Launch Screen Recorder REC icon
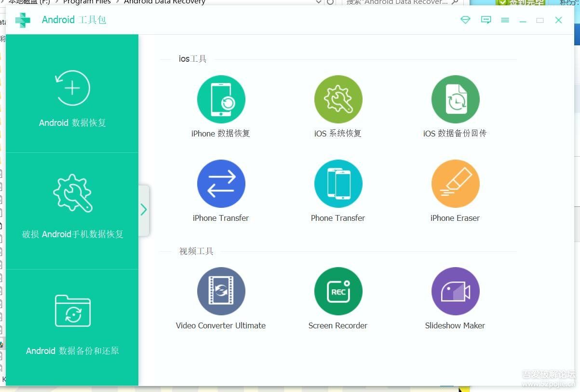This screenshot has height=392, width=580. pos(338,291)
